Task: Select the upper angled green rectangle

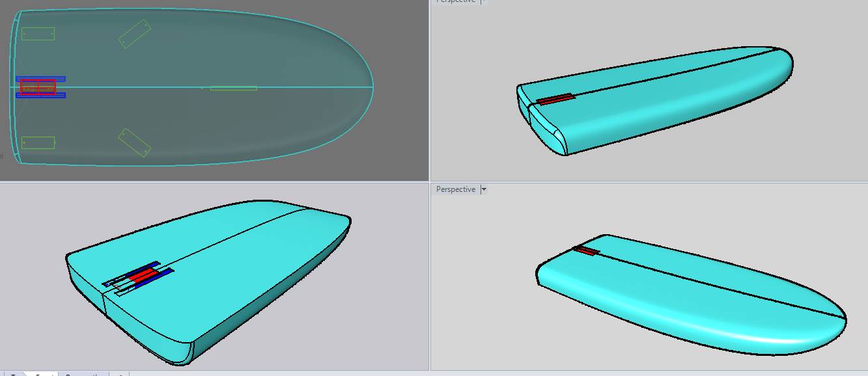Action: 135,34
